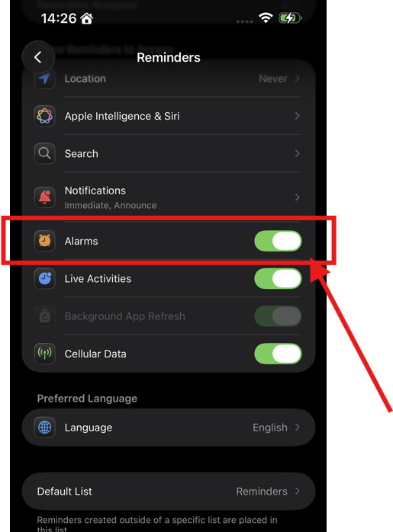The height and width of the screenshot is (532, 393).
Task: Tap the back arrow button
Action: [x=38, y=57]
